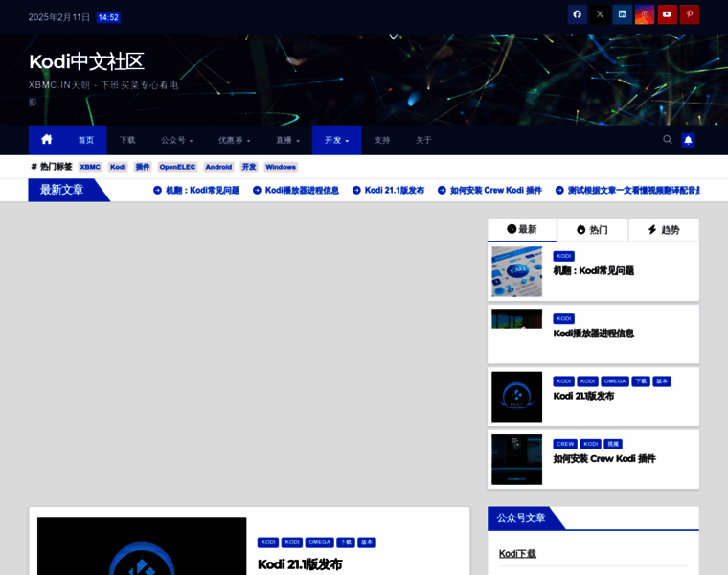Open main article Kodi logo image
The image size is (728, 575).
pyautogui.click(x=142, y=546)
